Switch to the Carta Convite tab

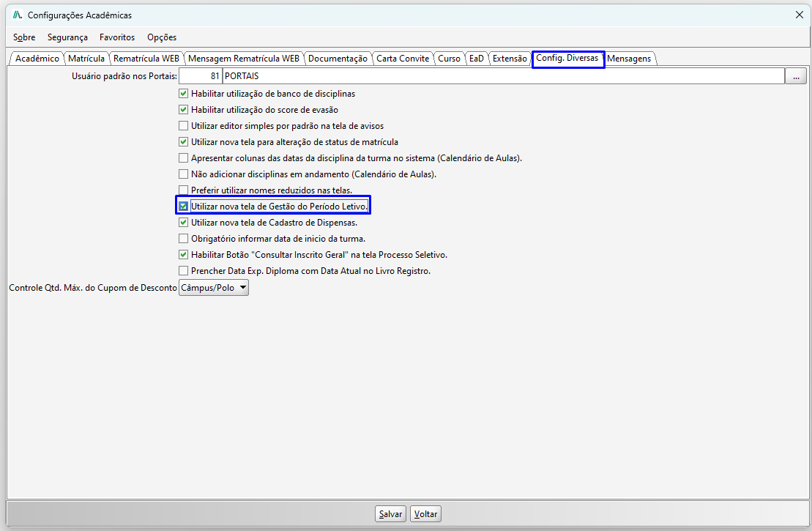point(403,59)
